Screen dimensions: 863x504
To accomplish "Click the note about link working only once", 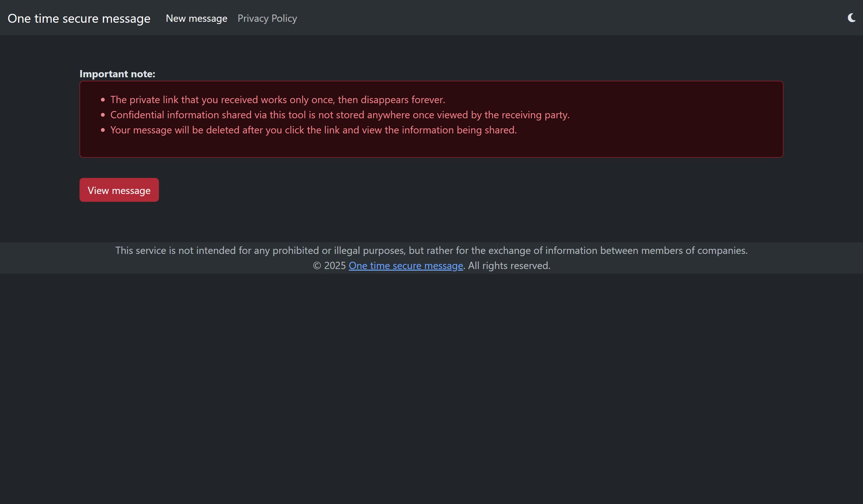I will (277, 100).
